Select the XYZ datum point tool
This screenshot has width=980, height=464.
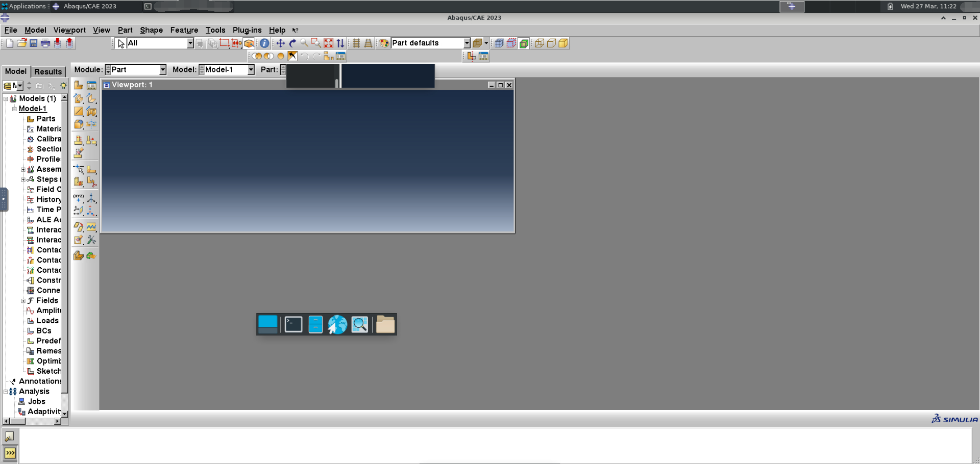(x=79, y=198)
